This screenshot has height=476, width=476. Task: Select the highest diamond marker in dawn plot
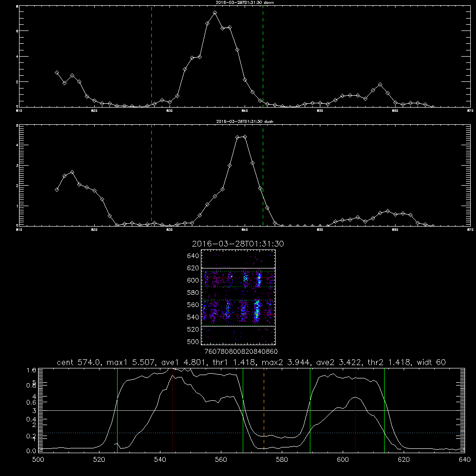tap(215, 13)
